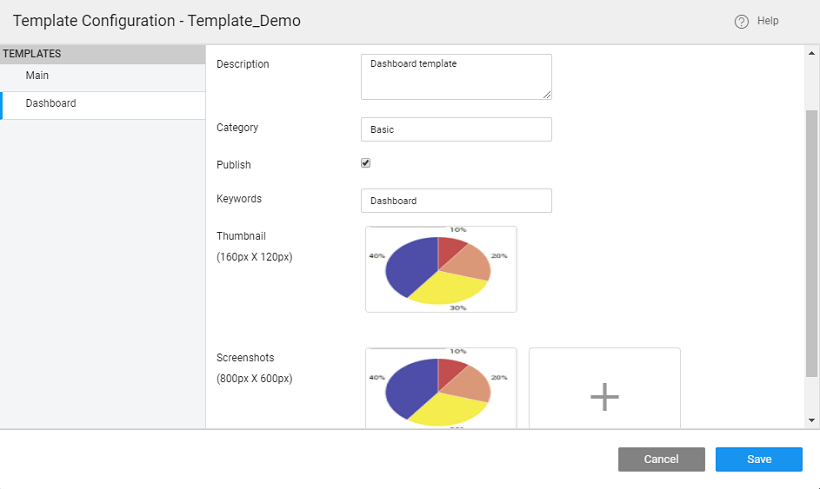The image size is (820, 489).
Task: Open the Help link text
Action: [x=768, y=21]
